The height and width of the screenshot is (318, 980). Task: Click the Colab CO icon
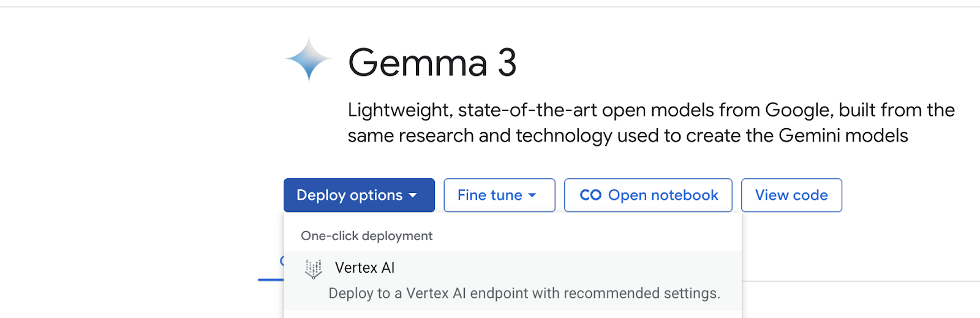click(x=590, y=195)
